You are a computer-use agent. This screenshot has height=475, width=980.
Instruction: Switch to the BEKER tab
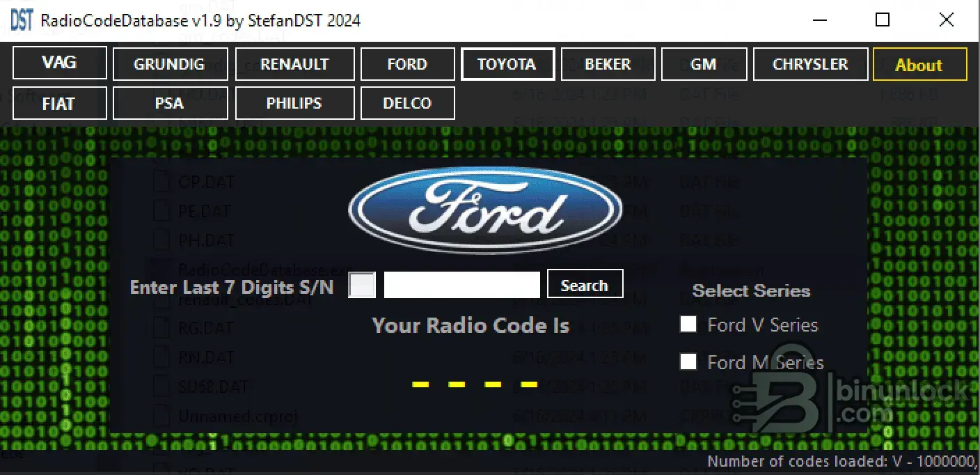point(608,64)
